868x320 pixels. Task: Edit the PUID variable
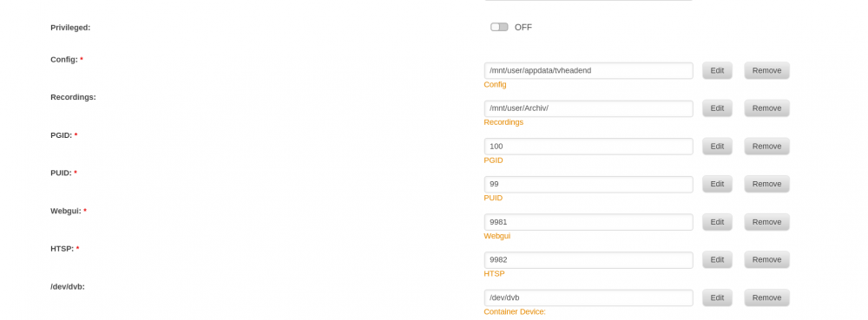pyautogui.click(x=717, y=184)
